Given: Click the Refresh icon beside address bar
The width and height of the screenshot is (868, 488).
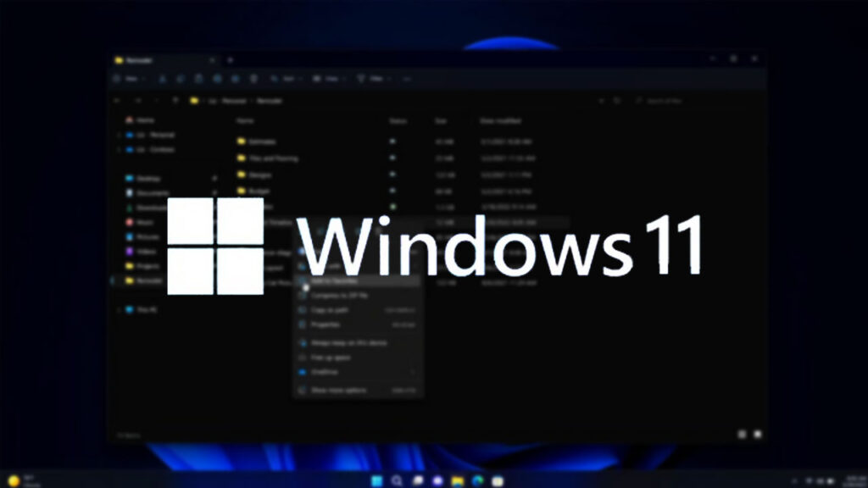Looking at the screenshot, I should [x=617, y=100].
